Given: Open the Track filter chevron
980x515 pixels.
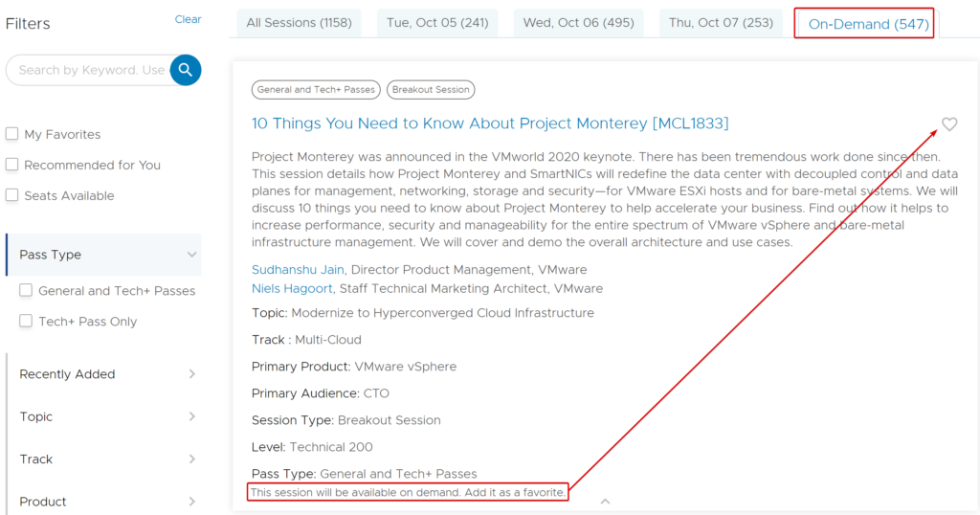Looking at the screenshot, I should point(191,459).
